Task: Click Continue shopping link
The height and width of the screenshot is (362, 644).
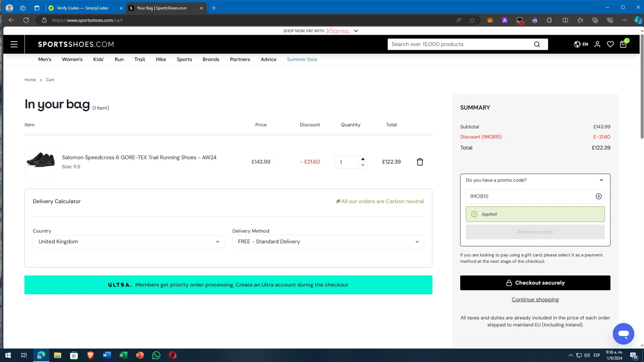Action: pos(535,299)
